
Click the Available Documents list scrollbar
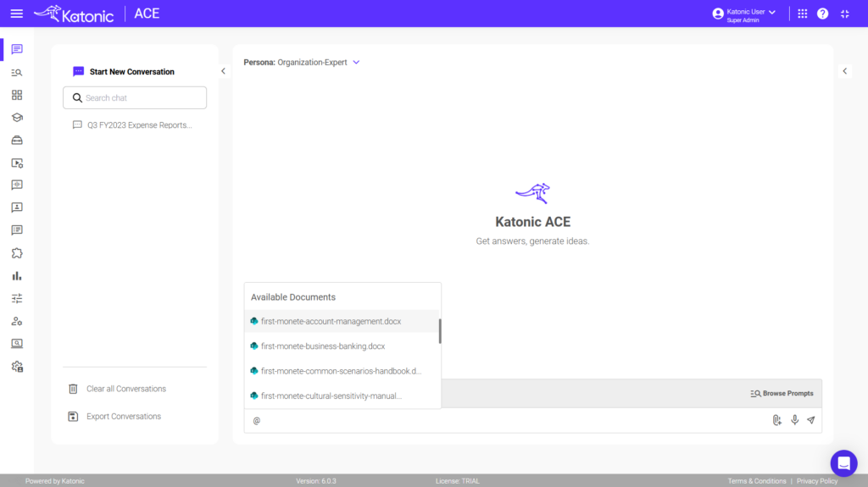pyautogui.click(x=440, y=331)
